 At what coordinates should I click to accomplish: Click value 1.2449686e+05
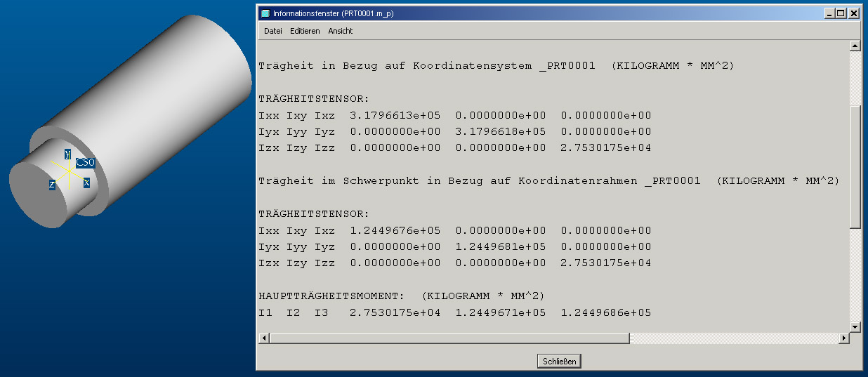coord(605,312)
